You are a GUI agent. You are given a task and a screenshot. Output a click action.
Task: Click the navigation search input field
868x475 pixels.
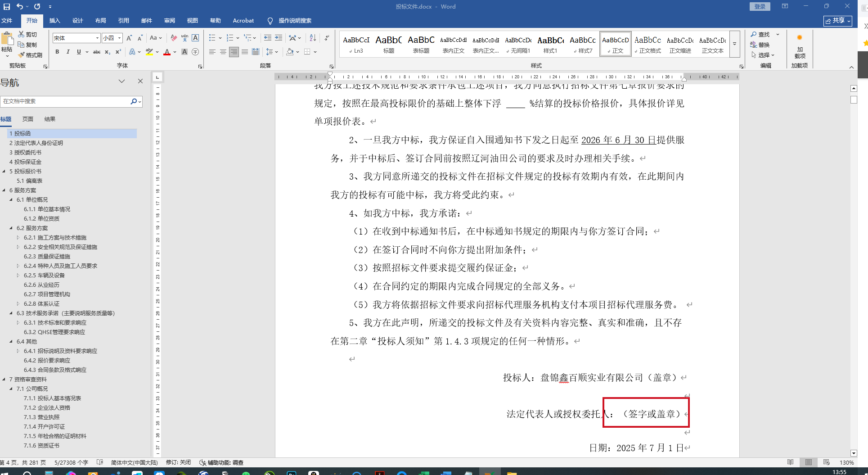click(66, 101)
